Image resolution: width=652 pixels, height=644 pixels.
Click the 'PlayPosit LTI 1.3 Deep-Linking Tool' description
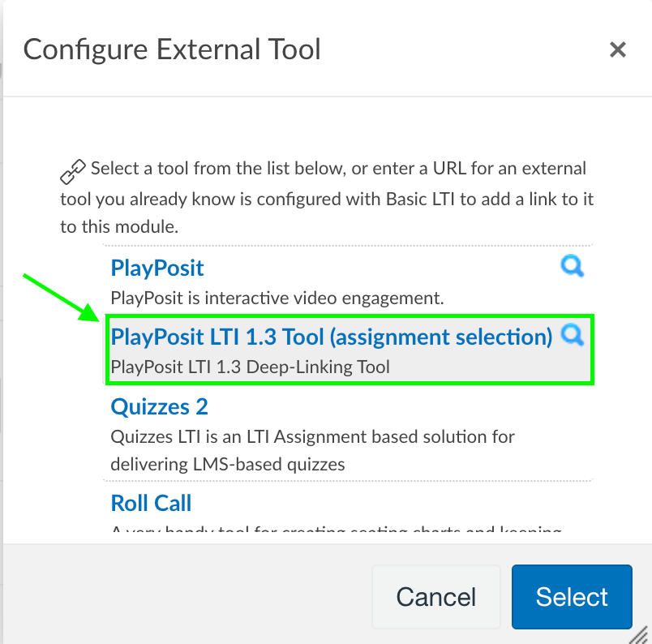pyautogui.click(x=250, y=367)
